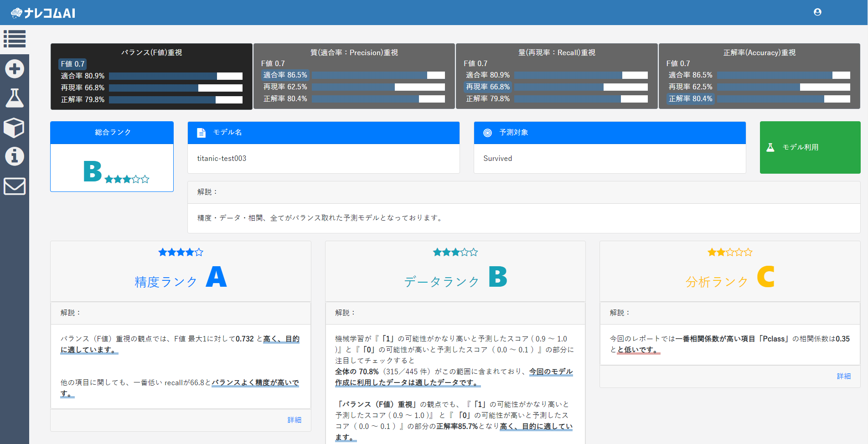
Task: Open the hamburger list menu icon
Action: click(x=15, y=39)
